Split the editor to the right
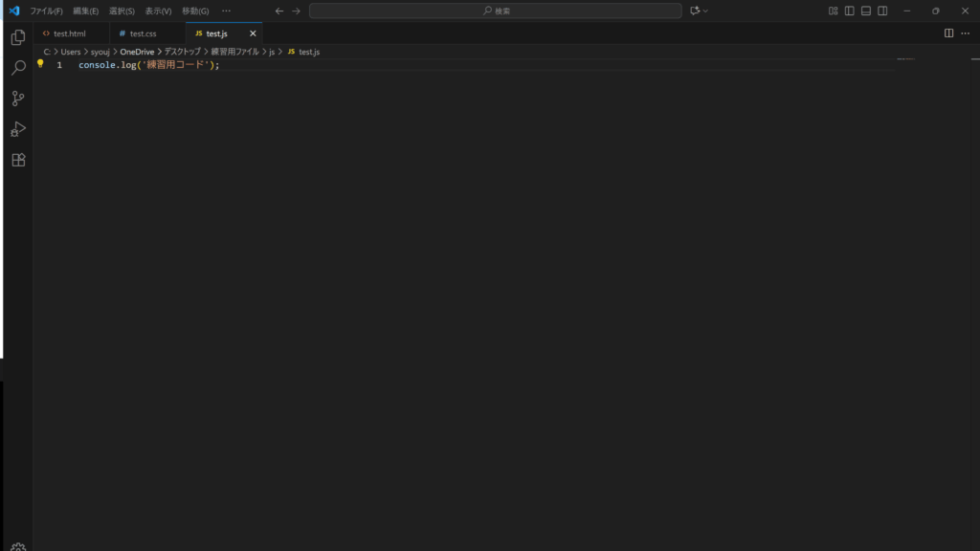This screenshot has height=551, width=980. 948,33
